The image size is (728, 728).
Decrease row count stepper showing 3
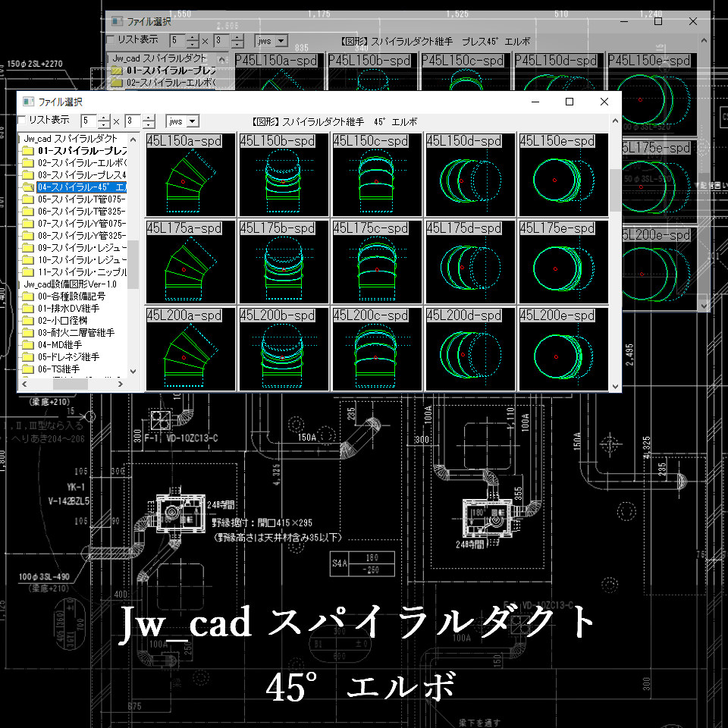click(149, 125)
